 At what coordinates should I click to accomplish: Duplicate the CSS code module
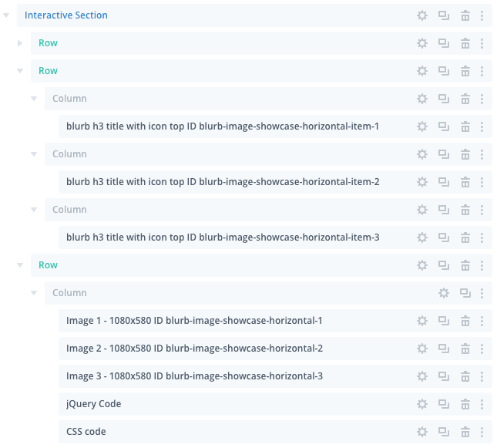(443, 432)
